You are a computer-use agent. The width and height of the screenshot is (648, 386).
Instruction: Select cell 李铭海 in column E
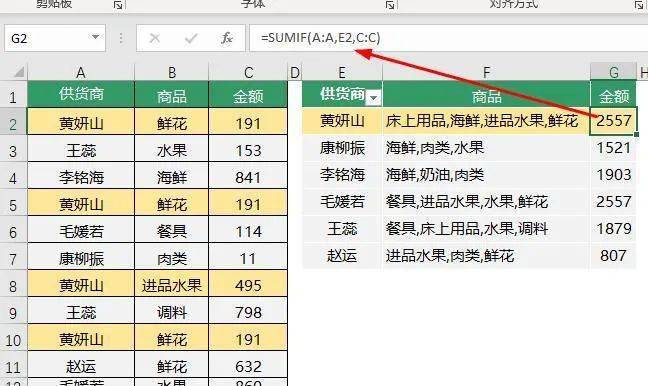[x=342, y=175]
